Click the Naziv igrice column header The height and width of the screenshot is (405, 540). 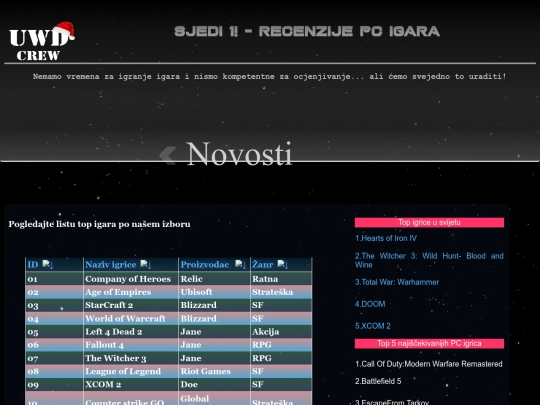click(x=131, y=264)
